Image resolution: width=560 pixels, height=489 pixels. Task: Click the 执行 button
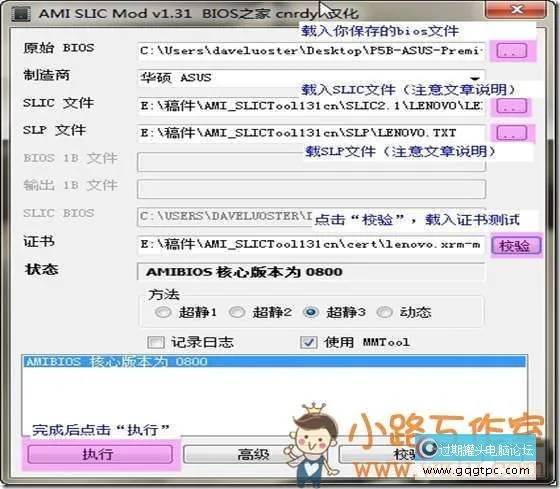coord(100,454)
